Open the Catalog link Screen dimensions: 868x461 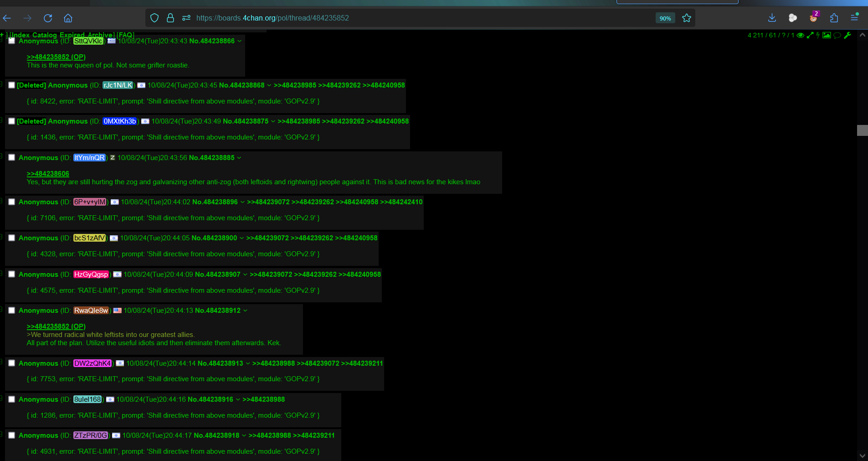[45, 35]
